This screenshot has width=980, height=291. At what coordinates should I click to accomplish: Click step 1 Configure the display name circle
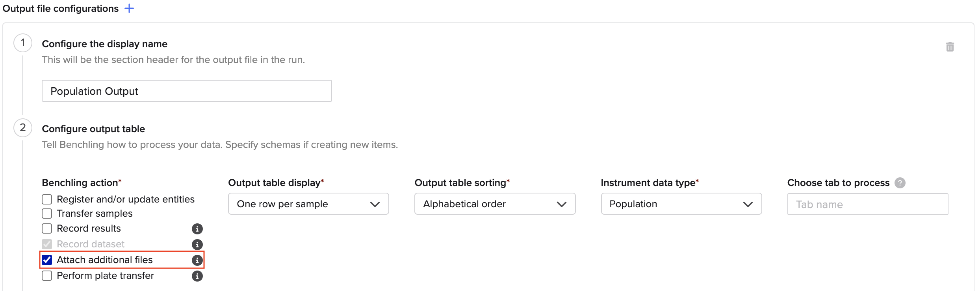click(22, 42)
